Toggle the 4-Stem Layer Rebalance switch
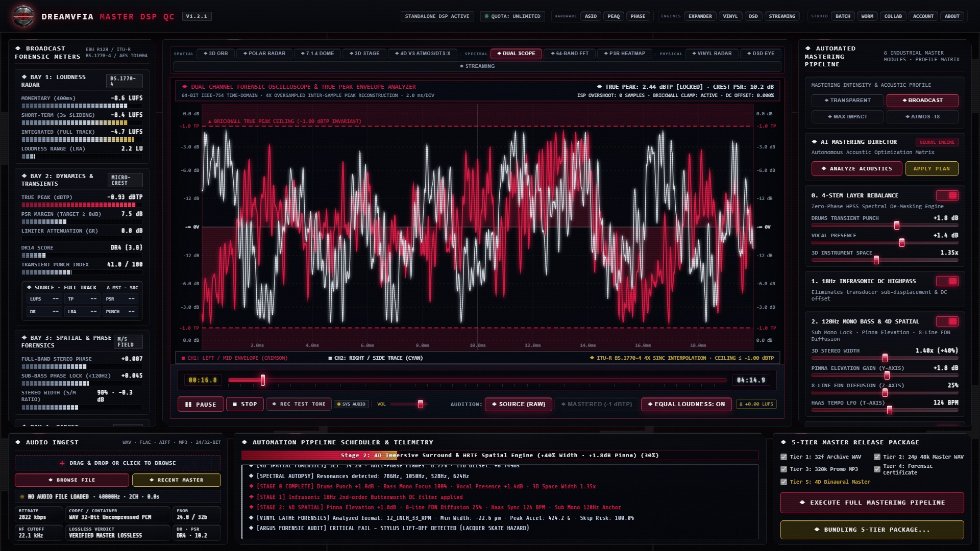The width and height of the screenshot is (980, 551). pyautogui.click(x=947, y=195)
